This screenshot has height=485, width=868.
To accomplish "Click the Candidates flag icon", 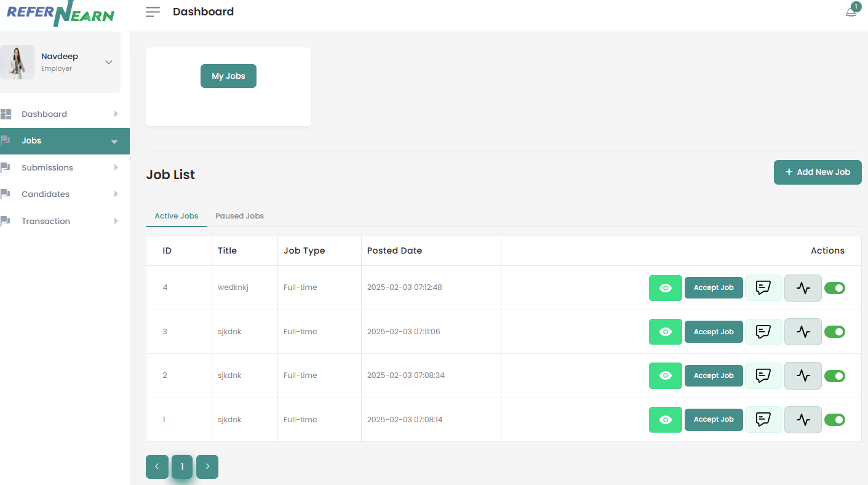I will click(6, 194).
